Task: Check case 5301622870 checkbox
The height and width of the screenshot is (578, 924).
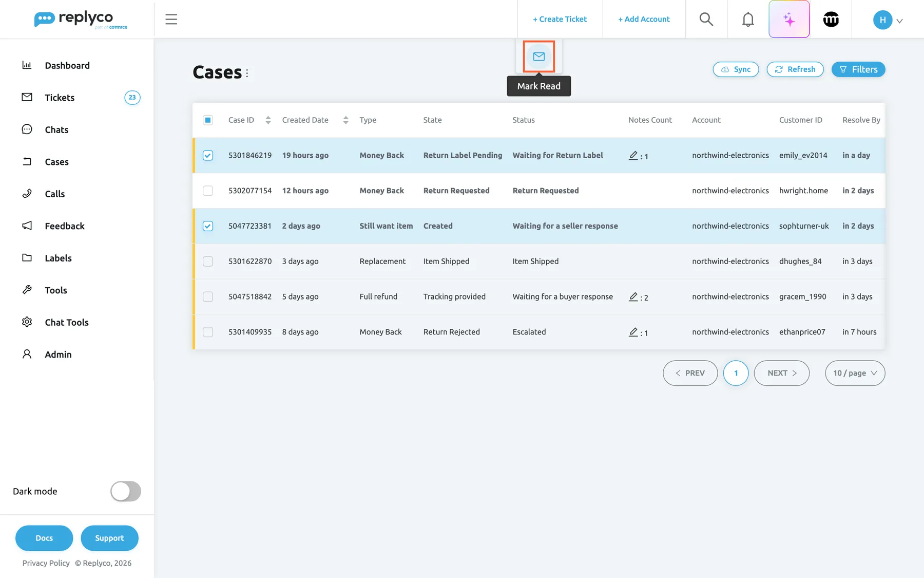Action: pos(208,262)
